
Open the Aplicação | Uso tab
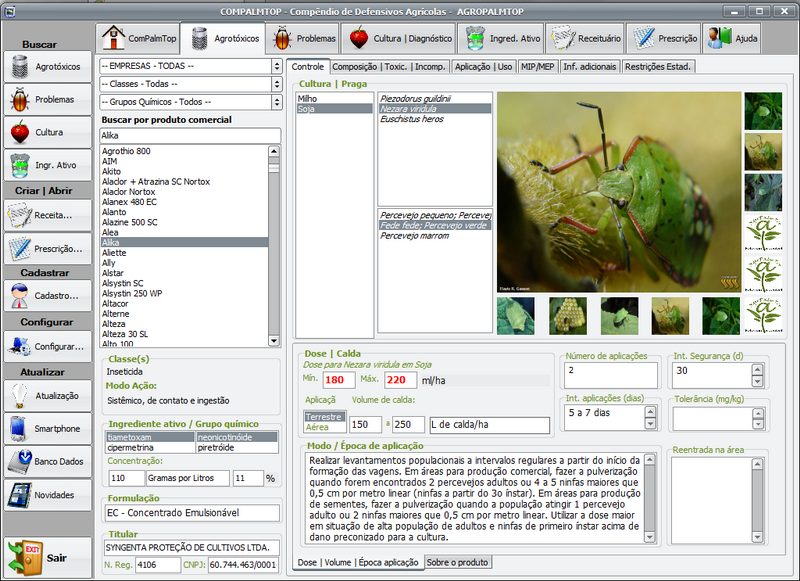coord(484,67)
